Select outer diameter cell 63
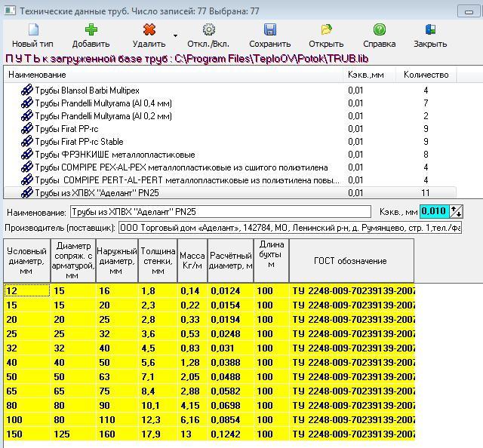The height and width of the screenshot is (448, 483). (117, 377)
